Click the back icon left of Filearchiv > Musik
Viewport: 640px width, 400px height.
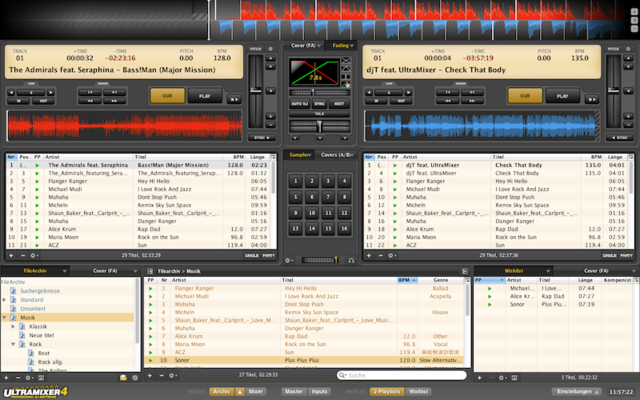[150, 271]
